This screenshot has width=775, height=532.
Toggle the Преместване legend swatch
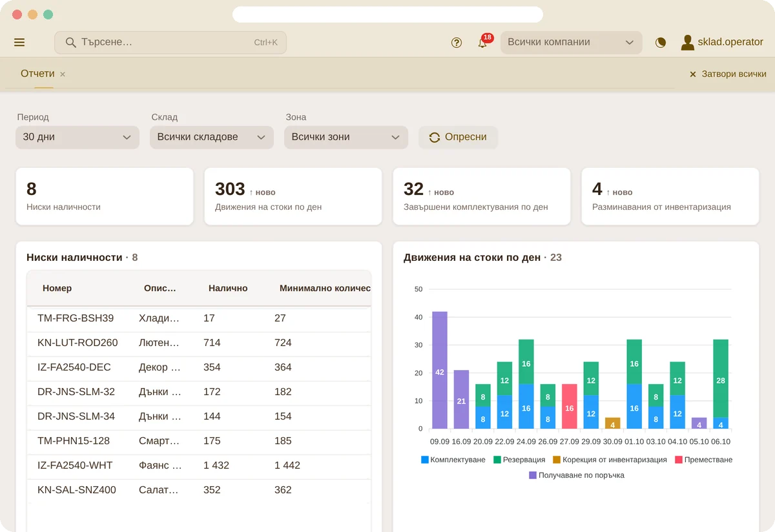(679, 460)
